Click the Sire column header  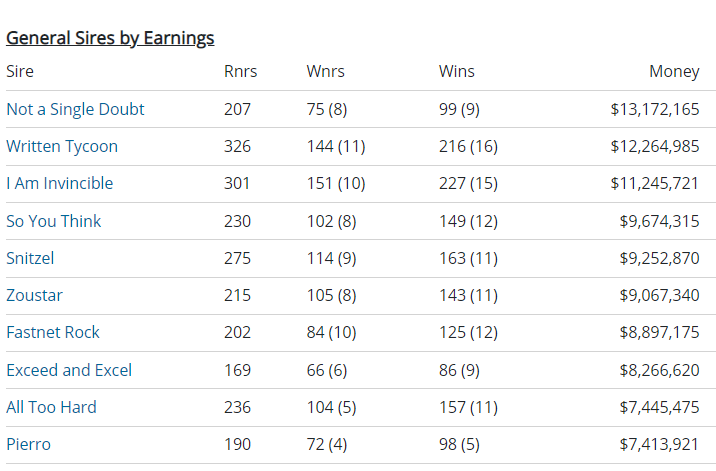click(x=20, y=71)
